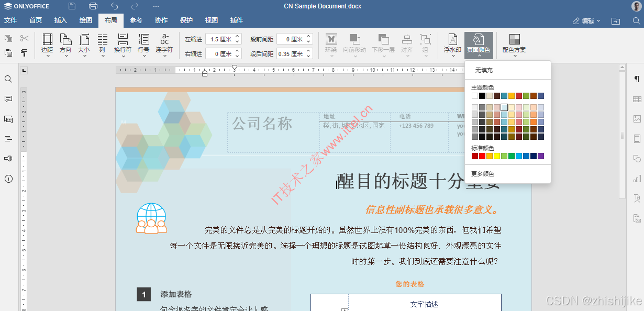Click the About info icon in left sidebar
The height and width of the screenshot is (311, 644).
point(8,179)
